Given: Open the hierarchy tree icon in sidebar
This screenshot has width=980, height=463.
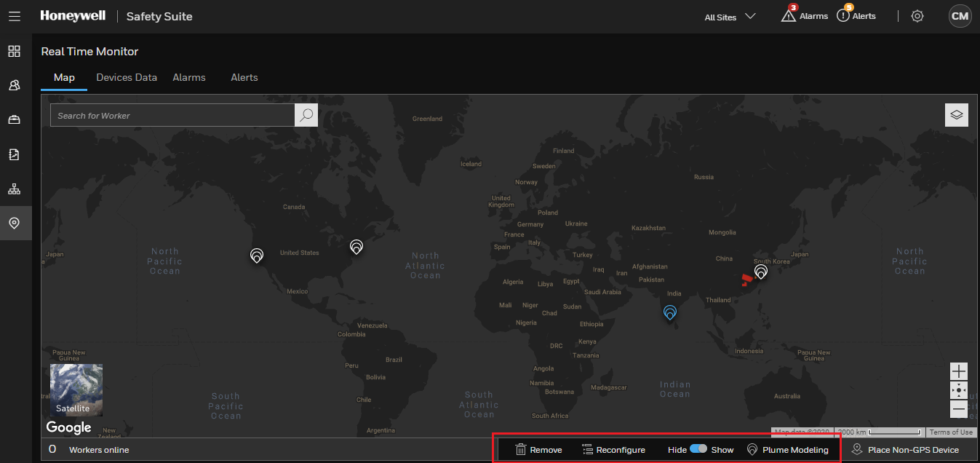Looking at the screenshot, I should pyautogui.click(x=15, y=189).
